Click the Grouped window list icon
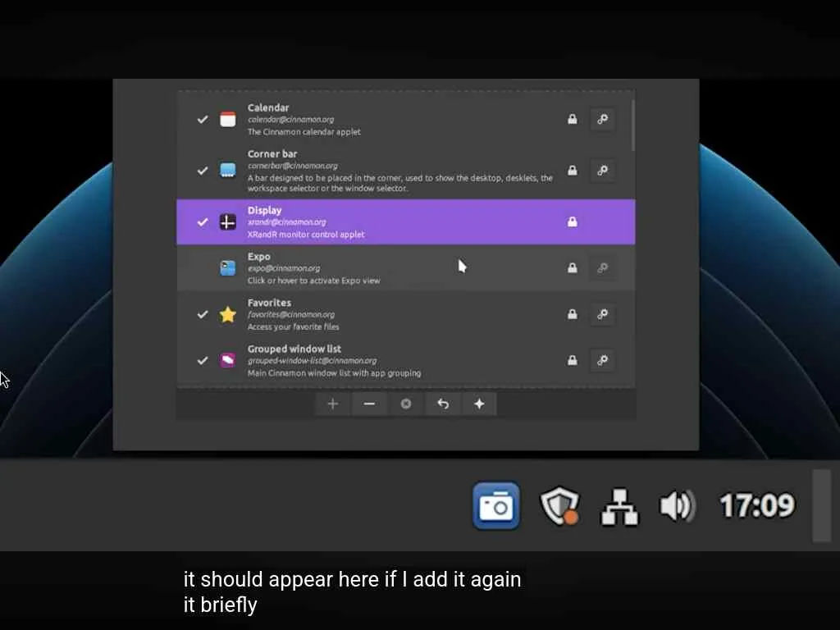 click(x=228, y=361)
